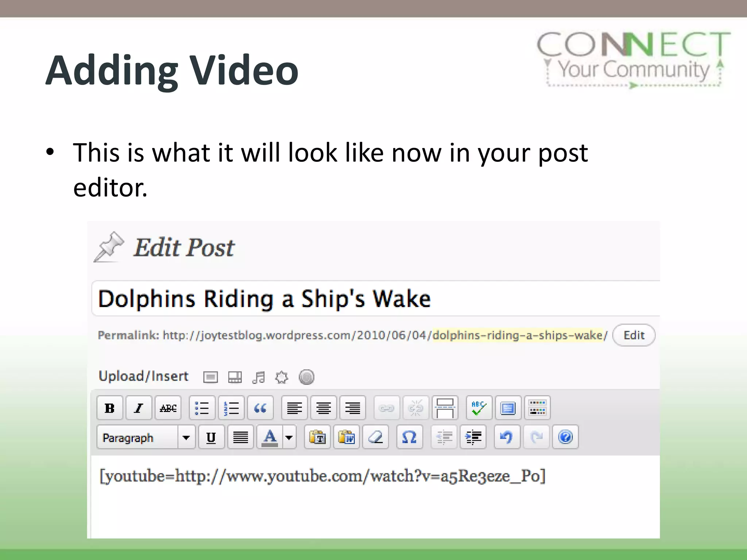
Task: Justify text with the align full button
Action: (x=240, y=437)
